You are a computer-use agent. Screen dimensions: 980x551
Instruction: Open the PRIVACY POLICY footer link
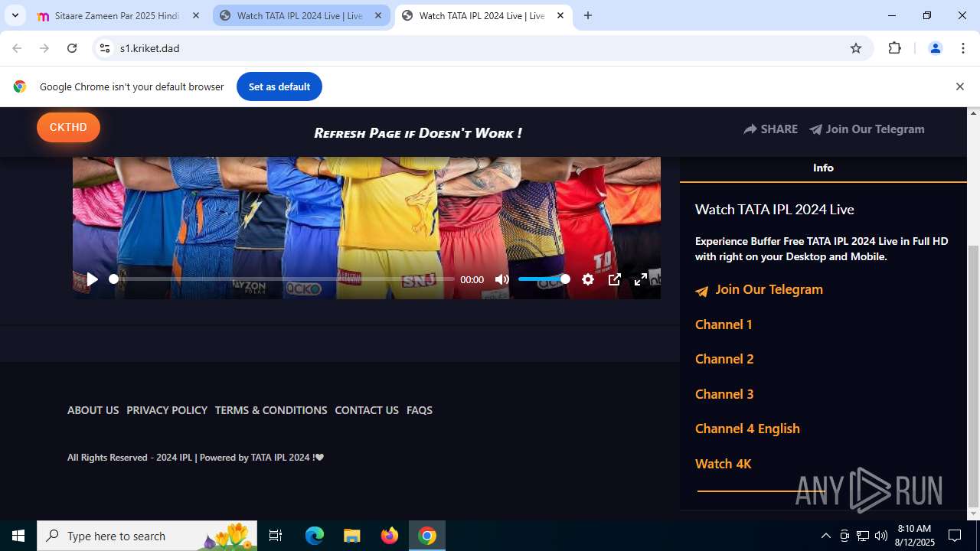pos(167,410)
